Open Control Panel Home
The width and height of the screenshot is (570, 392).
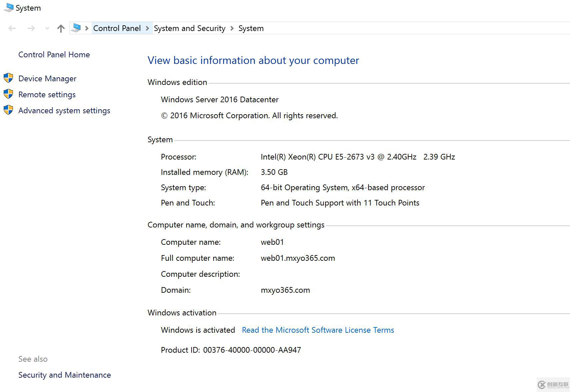[54, 55]
